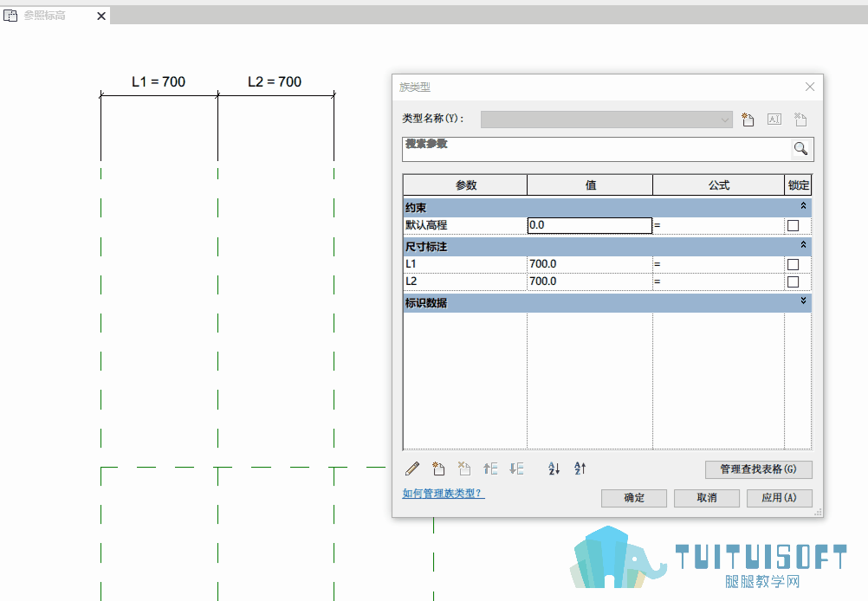The height and width of the screenshot is (601, 868).
Task: Click the L1 value cell 700.0
Action: pyautogui.click(x=590, y=264)
